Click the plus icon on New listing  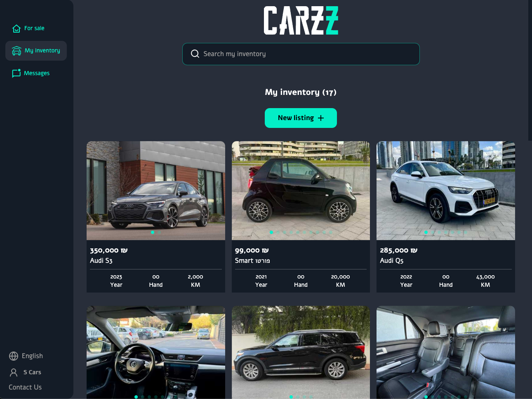point(321,118)
